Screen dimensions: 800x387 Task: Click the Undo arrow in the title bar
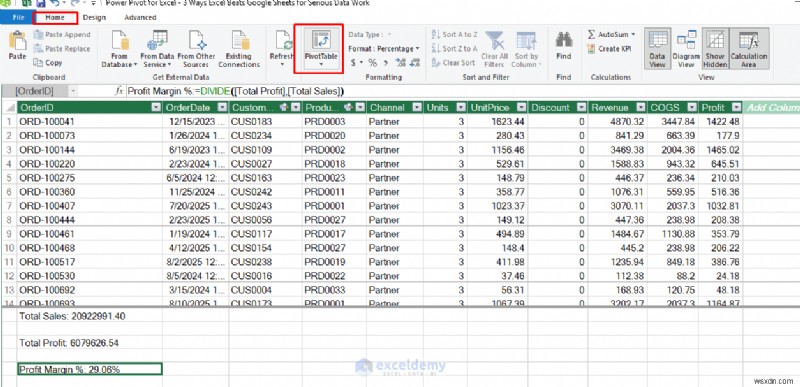point(55,3)
